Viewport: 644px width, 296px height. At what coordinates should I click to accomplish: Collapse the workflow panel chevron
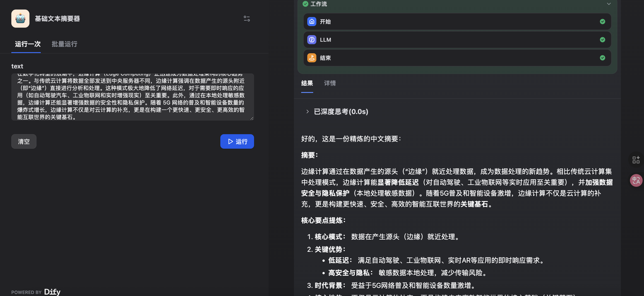pyautogui.click(x=609, y=4)
